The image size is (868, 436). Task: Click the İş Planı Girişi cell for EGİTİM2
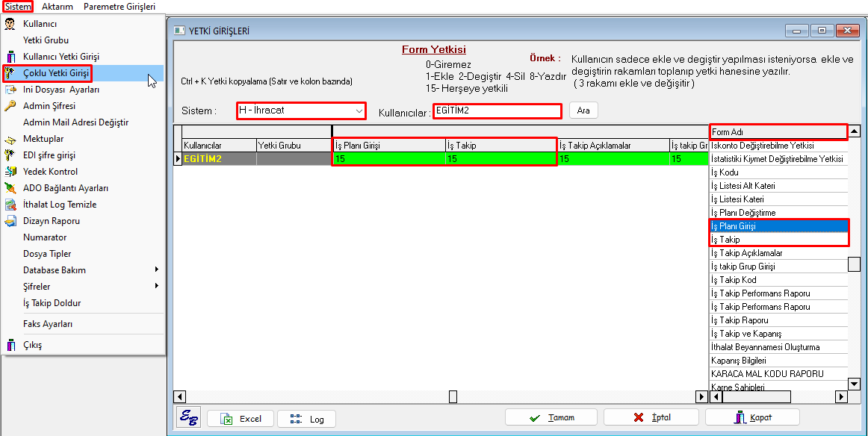click(x=388, y=159)
